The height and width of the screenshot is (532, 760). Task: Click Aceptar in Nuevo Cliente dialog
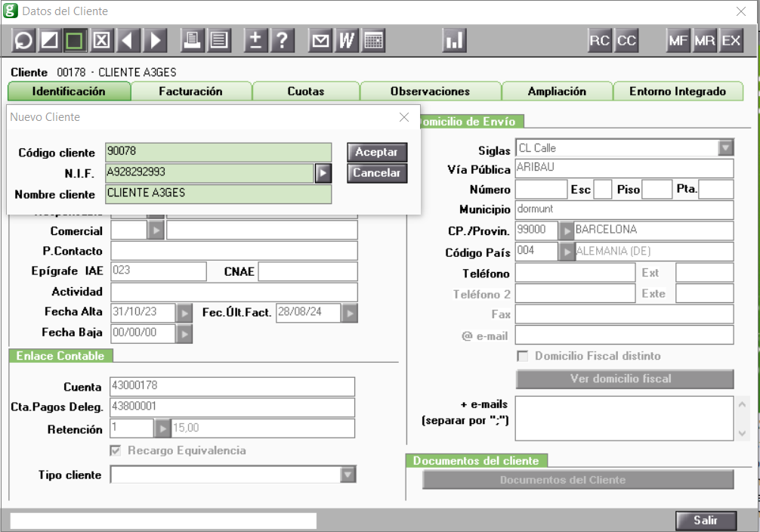376,152
